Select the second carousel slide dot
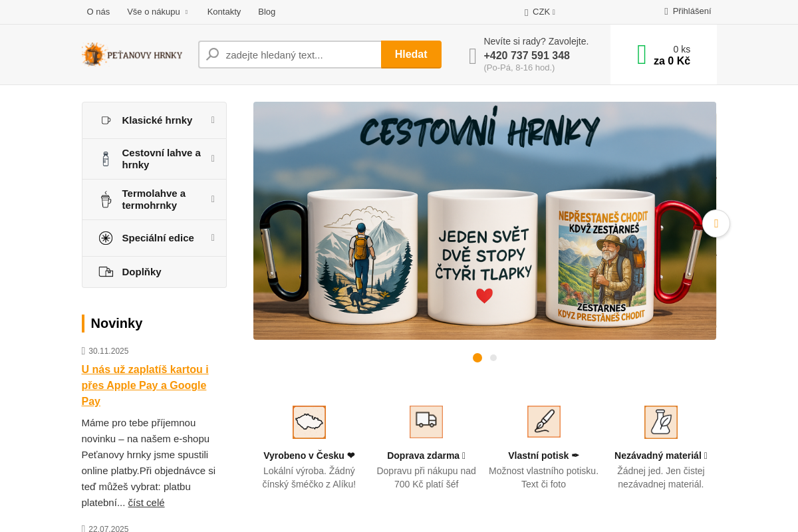The width and height of the screenshot is (798, 532). (493, 358)
